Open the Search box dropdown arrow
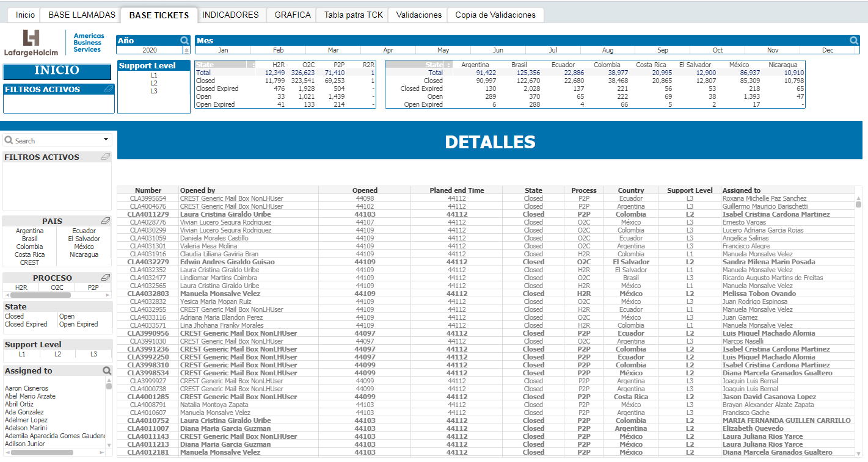Image resolution: width=868 pixels, height=462 pixels. click(x=106, y=140)
